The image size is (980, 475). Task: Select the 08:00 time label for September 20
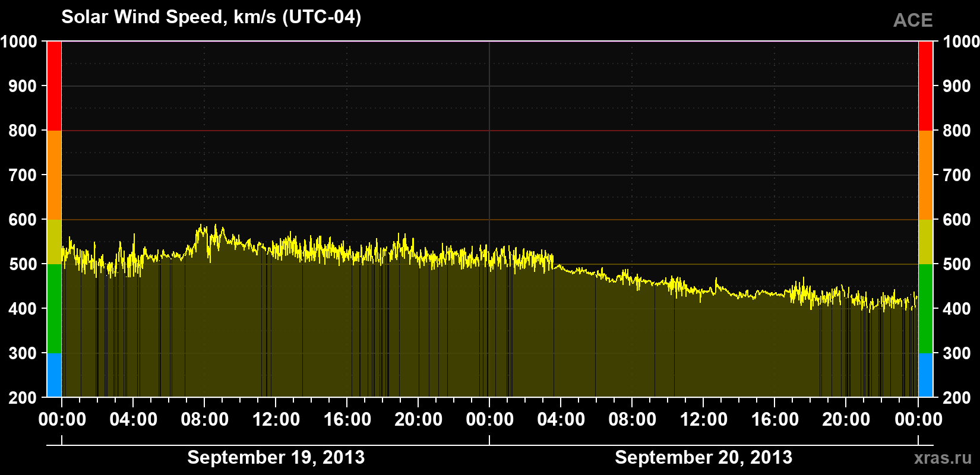[x=633, y=420]
